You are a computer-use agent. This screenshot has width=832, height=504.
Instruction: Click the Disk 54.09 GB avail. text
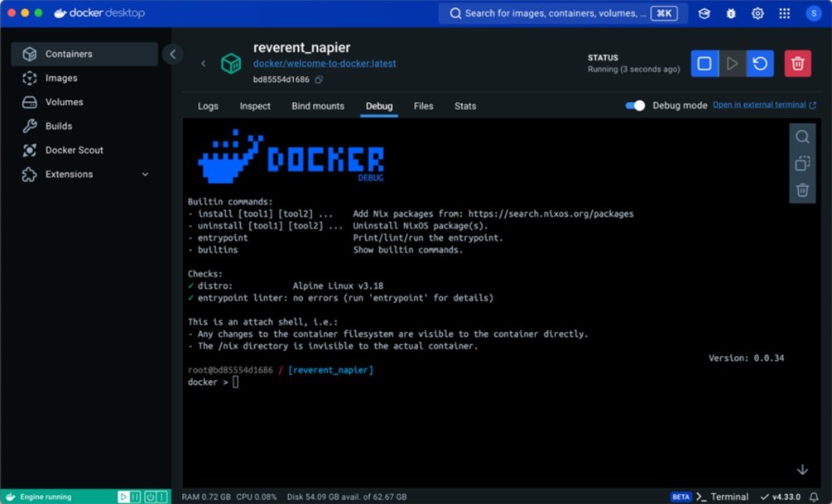(x=347, y=497)
